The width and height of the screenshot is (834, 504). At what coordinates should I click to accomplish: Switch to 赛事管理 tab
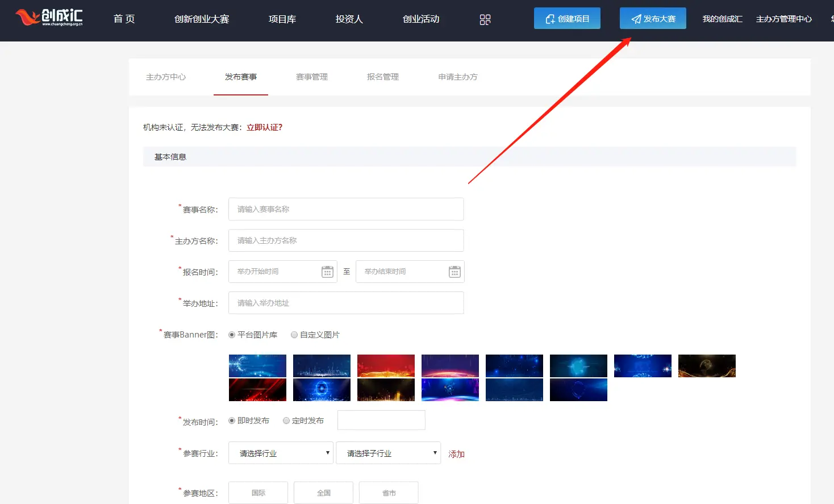click(x=312, y=77)
